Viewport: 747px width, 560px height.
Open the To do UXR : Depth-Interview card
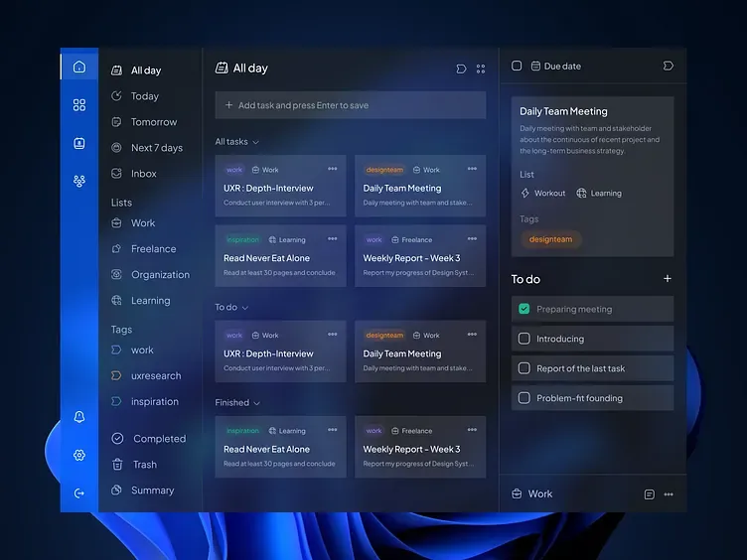280,351
